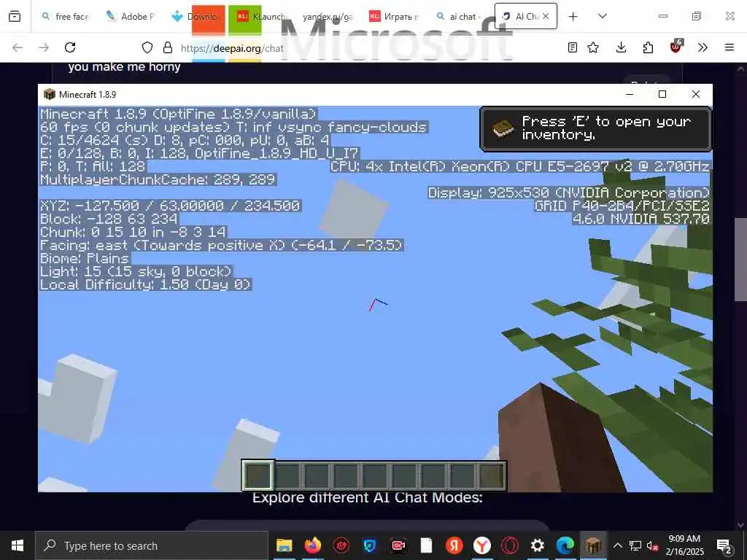Open the notification center with 2 alerts

(724, 545)
